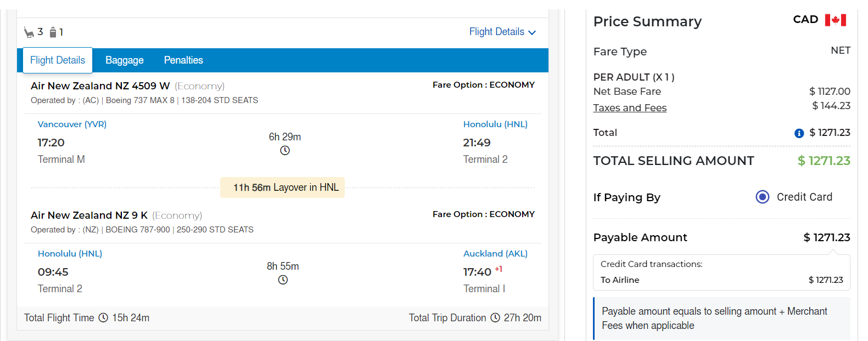
Task: Open the Taxes and Fees link
Action: tap(630, 108)
